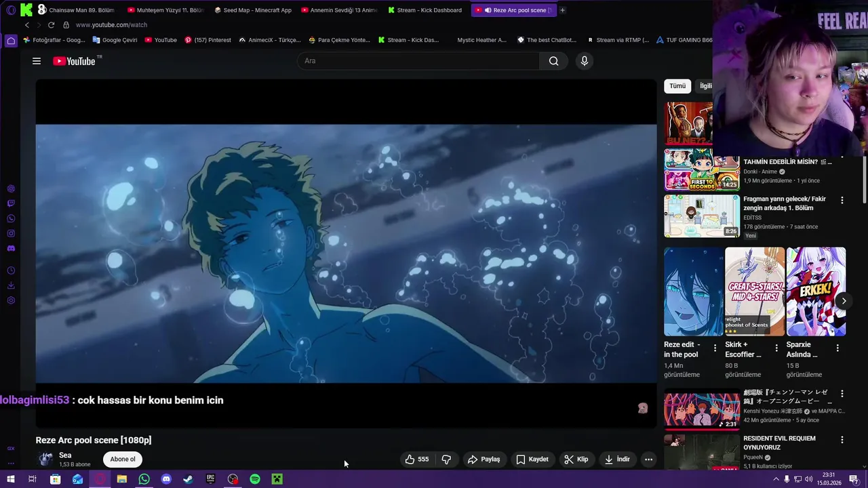868x488 pixels.
Task: Open Steam from the taskbar
Action: [x=189, y=479]
